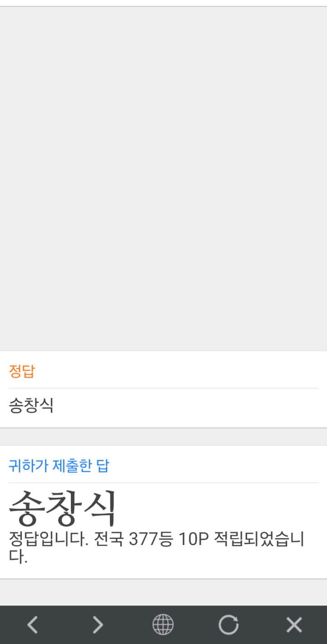Reload the page with the refresh icon

[x=228, y=625]
